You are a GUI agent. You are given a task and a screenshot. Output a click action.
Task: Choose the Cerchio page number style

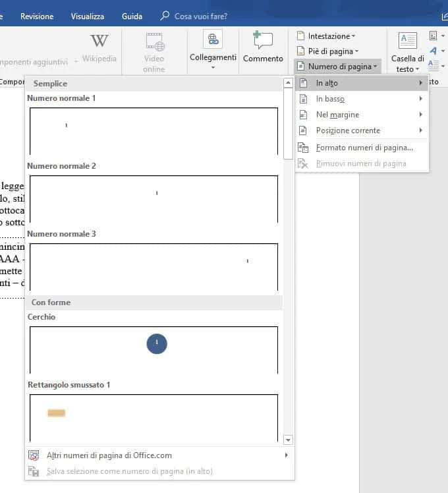(x=154, y=349)
